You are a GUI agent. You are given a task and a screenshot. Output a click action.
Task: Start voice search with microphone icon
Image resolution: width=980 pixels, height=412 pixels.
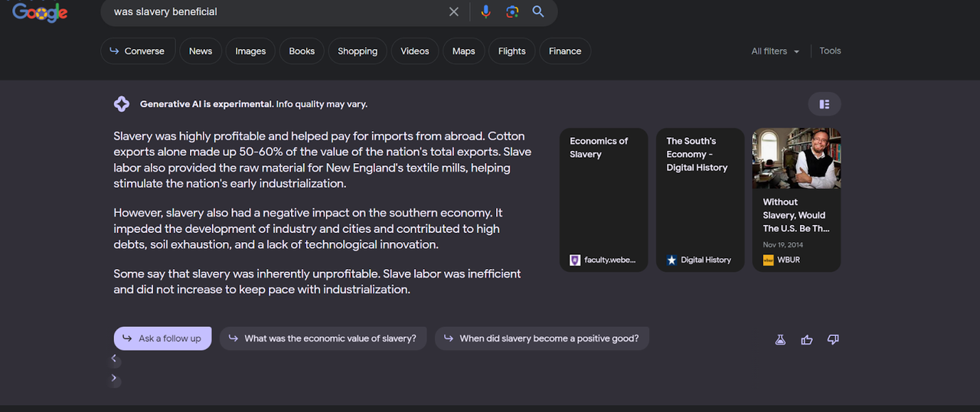485,11
